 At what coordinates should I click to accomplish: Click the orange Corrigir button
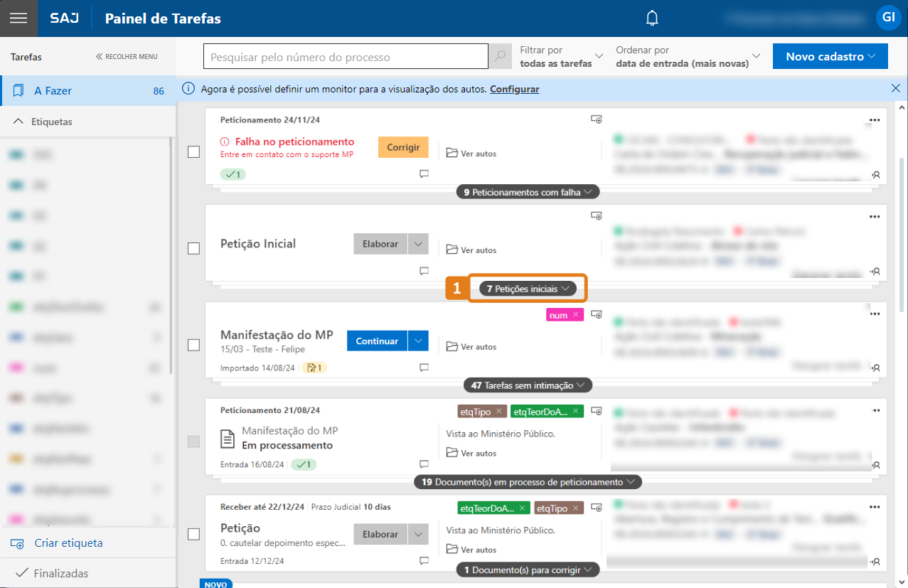click(x=403, y=147)
